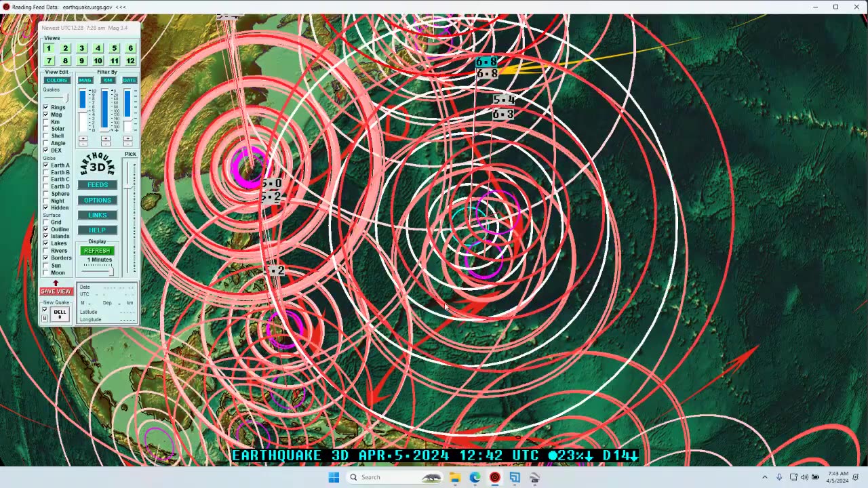Switch to view 3
Image resolution: width=868 pixels, height=488 pixels.
coord(81,48)
